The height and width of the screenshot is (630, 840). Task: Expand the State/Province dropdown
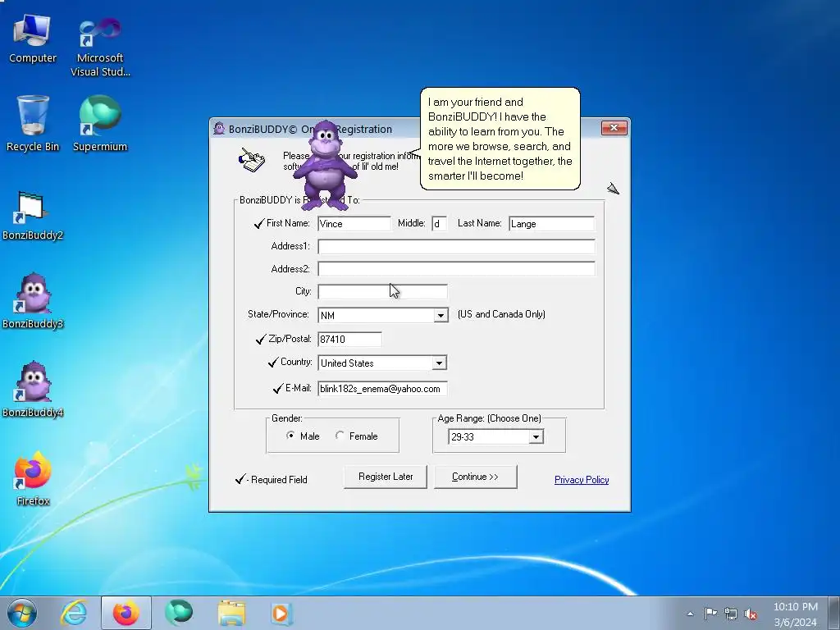pos(441,316)
